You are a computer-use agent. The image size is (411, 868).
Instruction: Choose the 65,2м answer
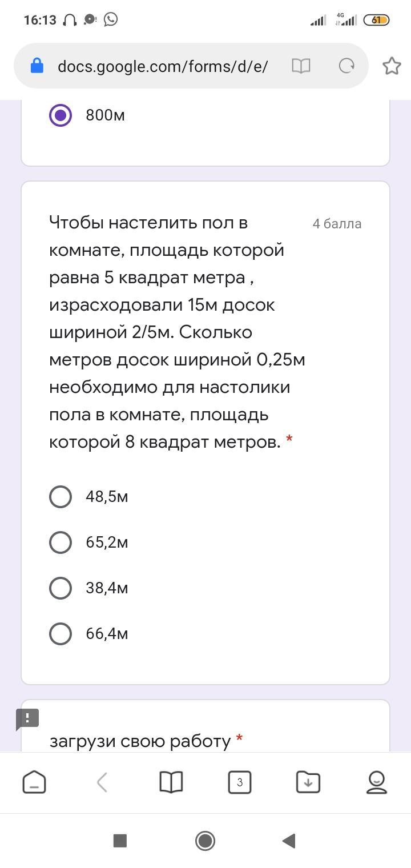pyautogui.click(x=61, y=542)
